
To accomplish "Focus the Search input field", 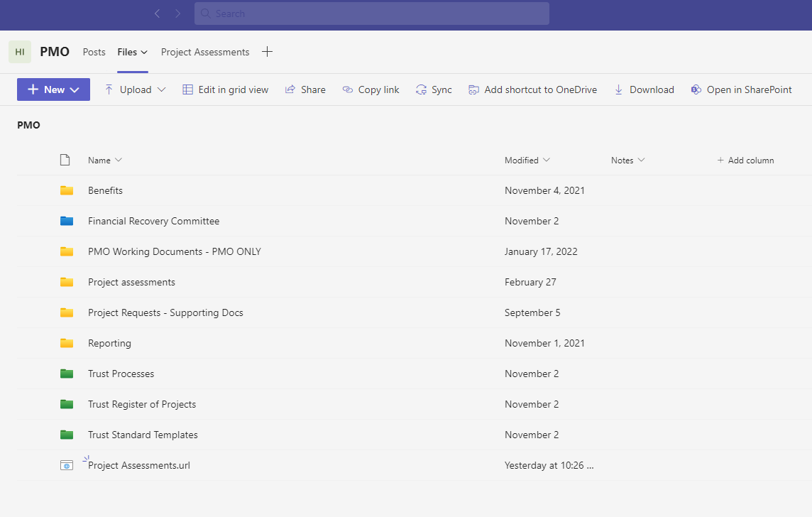I will [x=371, y=13].
